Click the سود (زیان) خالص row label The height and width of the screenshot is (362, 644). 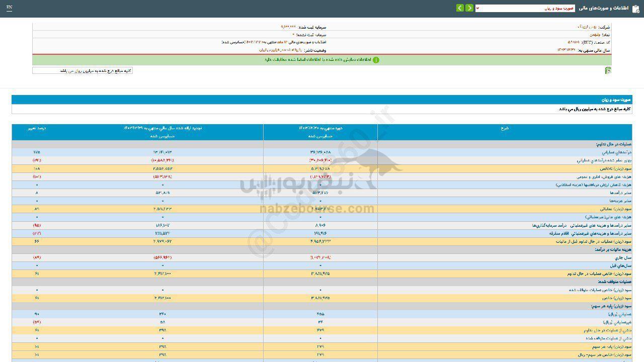(x=614, y=298)
